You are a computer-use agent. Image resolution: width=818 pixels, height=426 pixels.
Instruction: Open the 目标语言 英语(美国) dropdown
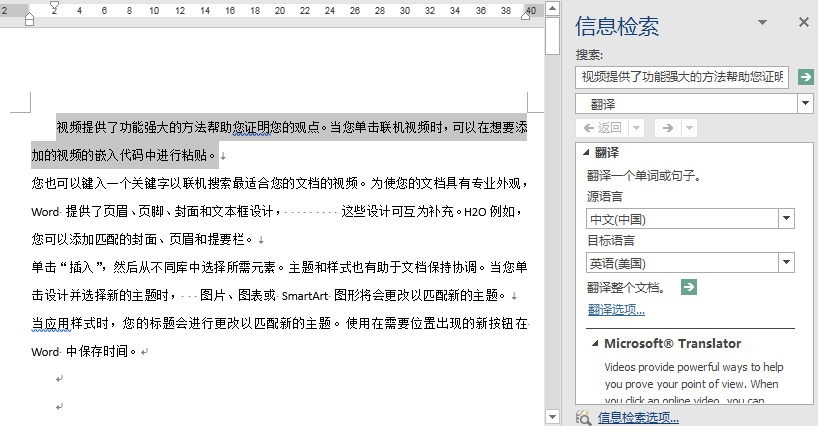(786, 263)
